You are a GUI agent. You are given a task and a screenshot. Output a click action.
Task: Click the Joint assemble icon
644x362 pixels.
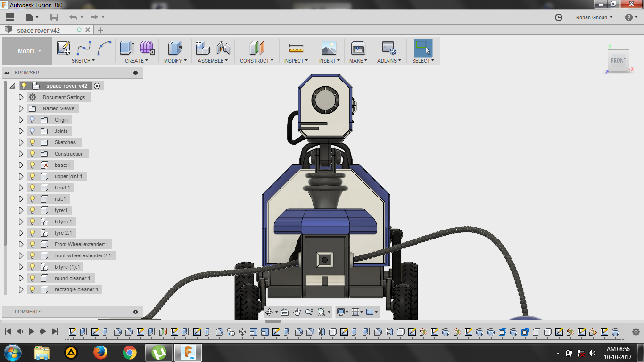click(x=223, y=48)
